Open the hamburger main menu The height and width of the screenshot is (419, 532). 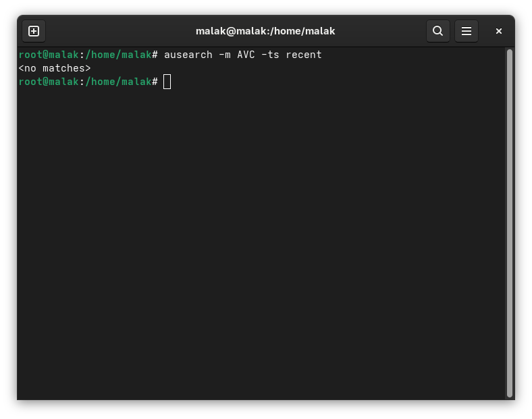point(466,31)
